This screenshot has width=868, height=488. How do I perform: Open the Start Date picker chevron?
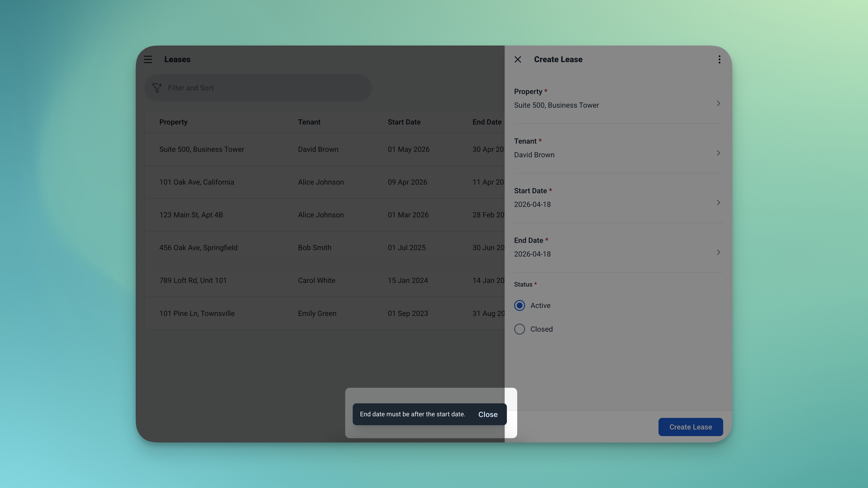(718, 202)
